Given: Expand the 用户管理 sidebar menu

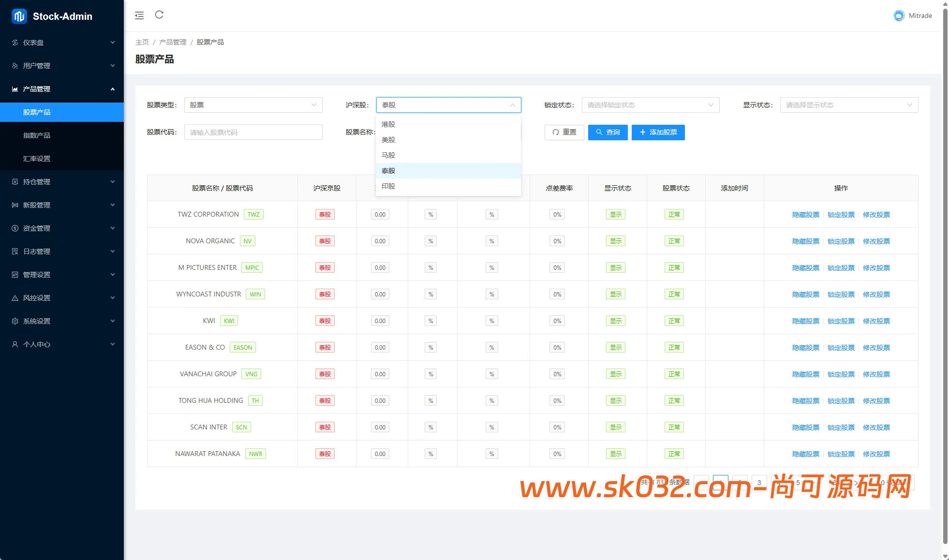Looking at the screenshot, I should (62, 66).
